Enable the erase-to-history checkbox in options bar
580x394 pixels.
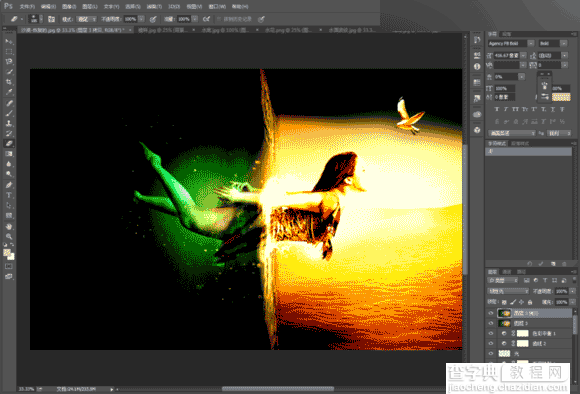pos(219,19)
